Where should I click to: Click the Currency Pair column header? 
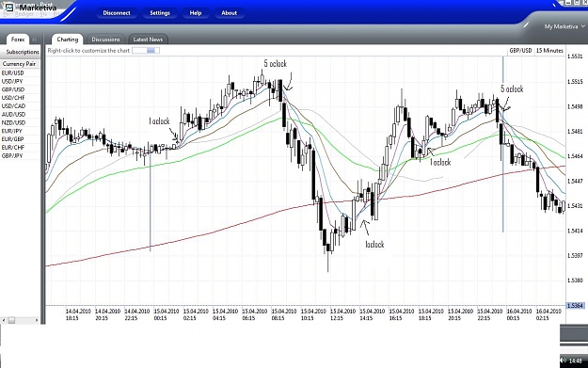click(x=20, y=64)
